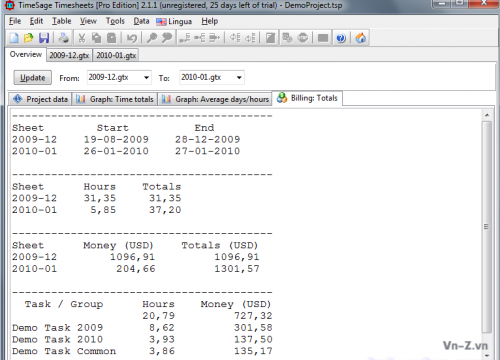Click the Cut scissors icon

pos(82,38)
